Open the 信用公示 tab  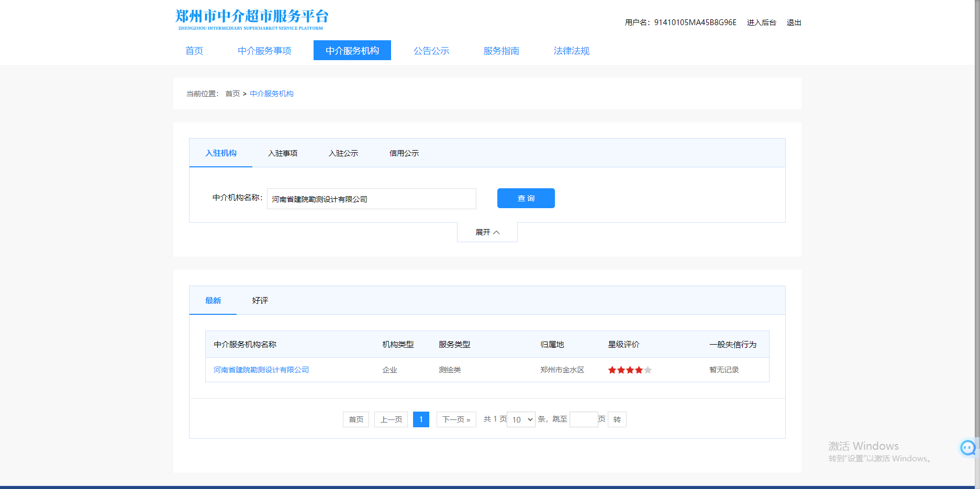pyautogui.click(x=404, y=153)
